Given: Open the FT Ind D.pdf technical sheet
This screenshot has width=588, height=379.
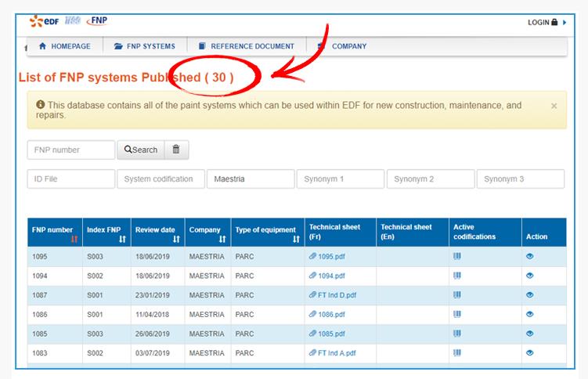Looking at the screenshot, I should [x=337, y=295].
